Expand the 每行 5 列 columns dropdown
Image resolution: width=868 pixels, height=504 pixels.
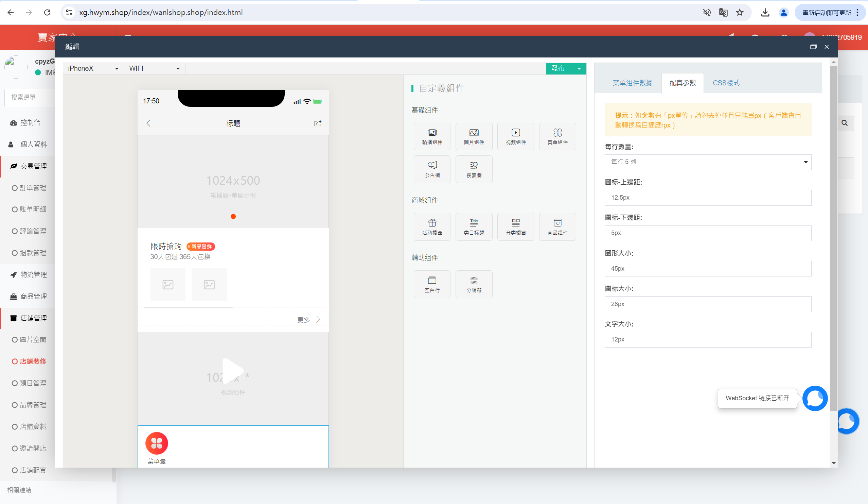point(708,162)
